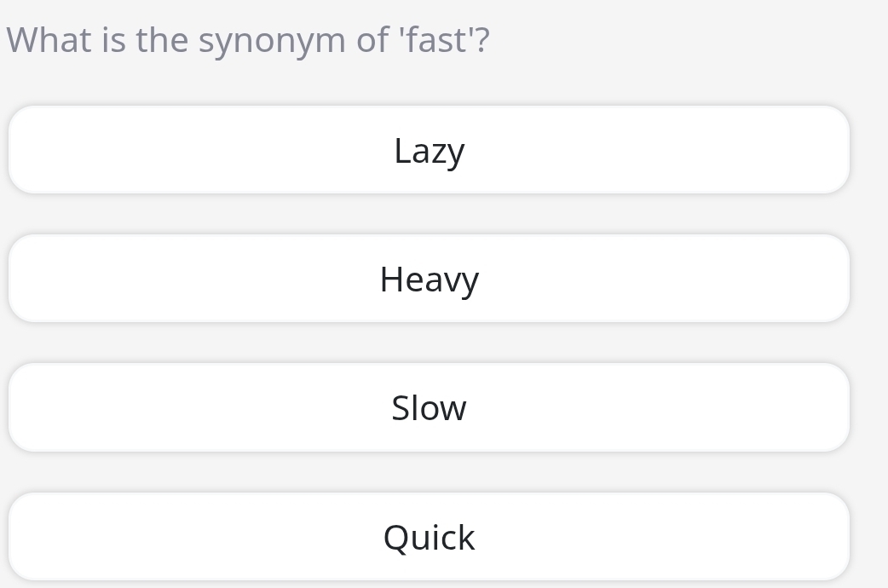The image size is (888, 588).
Task: Select the answer card labeled Heavy
Action: pyautogui.click(x=429, y=280)
